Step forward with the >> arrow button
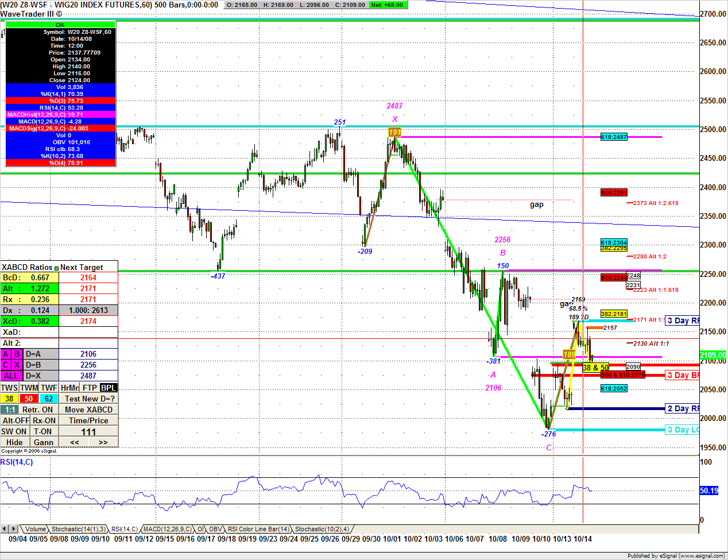The height and width of the screenshot is (560, 728). [x=103, y=442]
